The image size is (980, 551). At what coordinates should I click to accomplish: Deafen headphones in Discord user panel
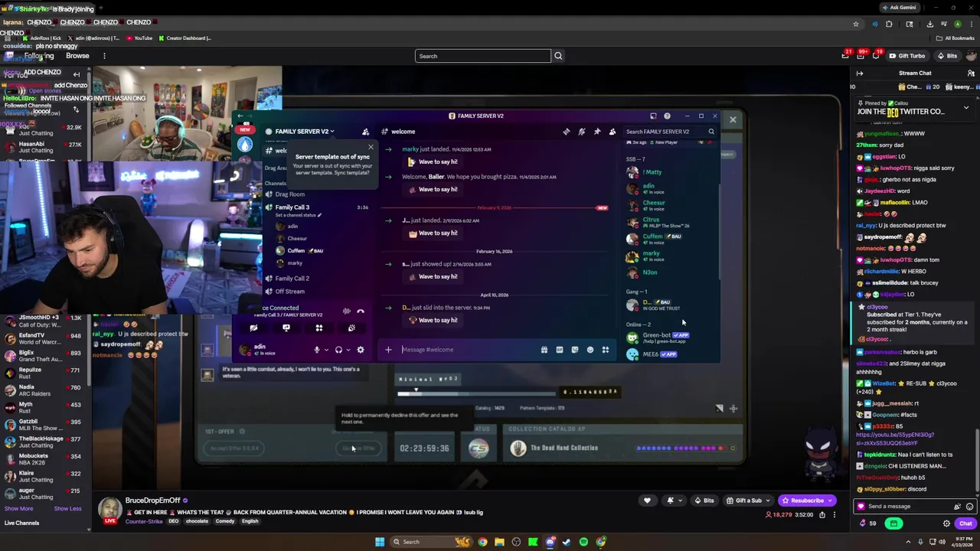338,350
